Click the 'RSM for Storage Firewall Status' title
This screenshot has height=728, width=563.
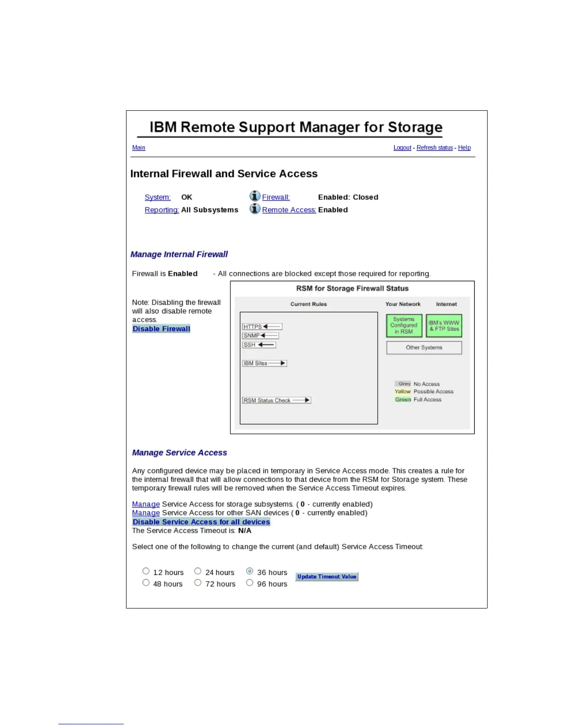click(352, 289)
